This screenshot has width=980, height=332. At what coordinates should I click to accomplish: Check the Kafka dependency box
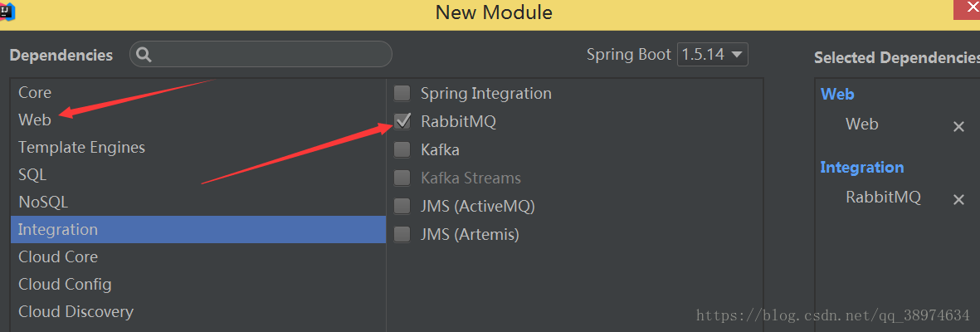coord(402,150)
